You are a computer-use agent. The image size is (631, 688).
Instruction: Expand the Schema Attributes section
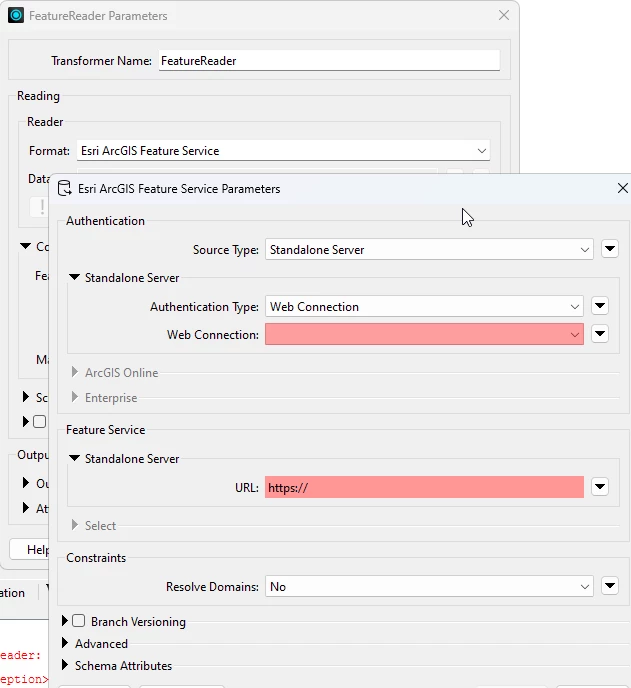pyautogui.click(x=65, y=665)
